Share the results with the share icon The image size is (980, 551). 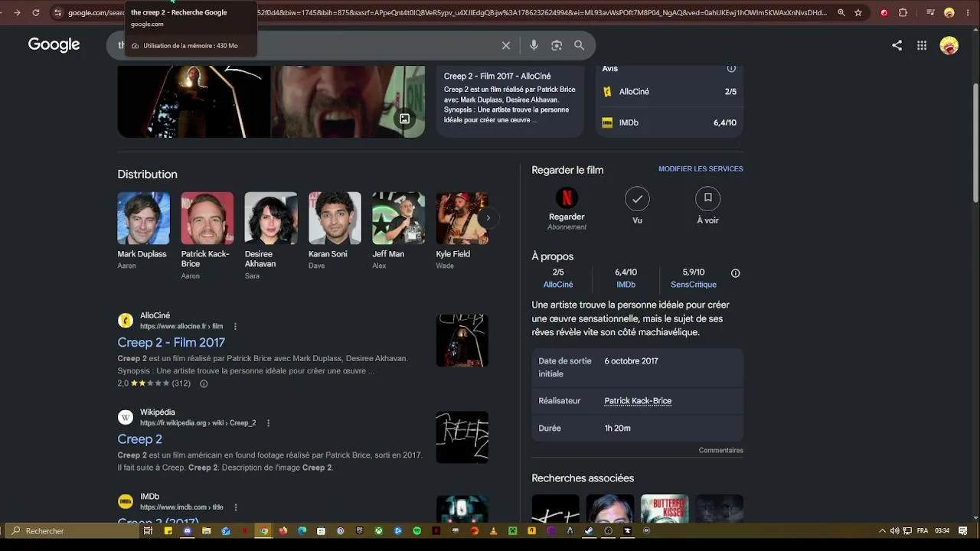click(x=897, y=46)
